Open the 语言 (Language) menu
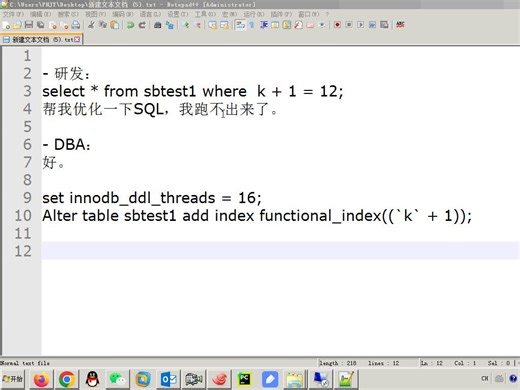Screen dimensions: 520x390 [150, 14]
